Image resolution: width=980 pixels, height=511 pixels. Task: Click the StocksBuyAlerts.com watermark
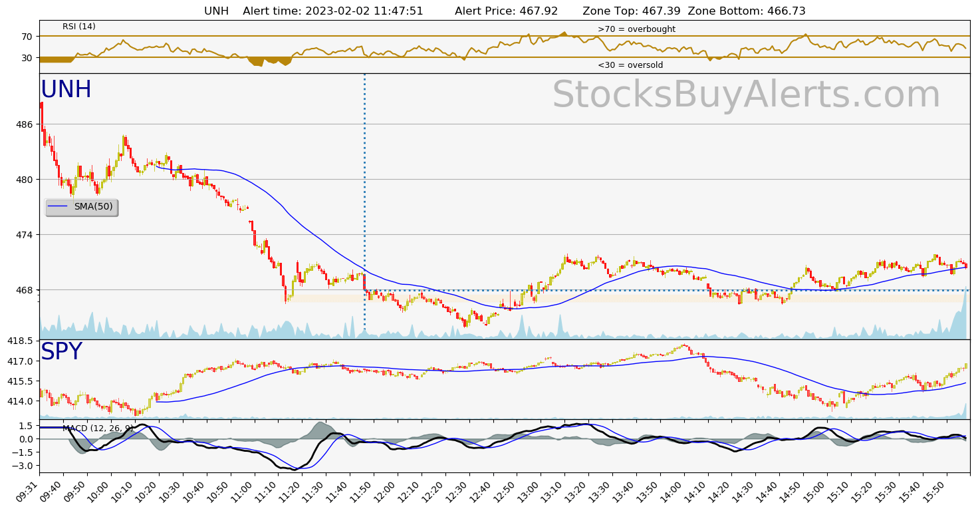745,95
